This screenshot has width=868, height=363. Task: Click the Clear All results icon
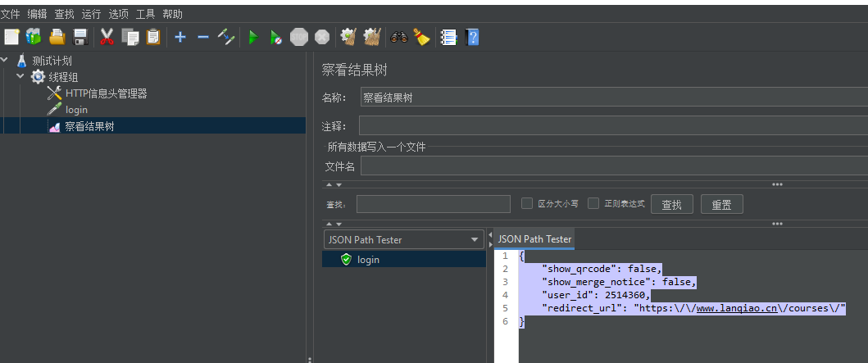click(x=371, y=37)
